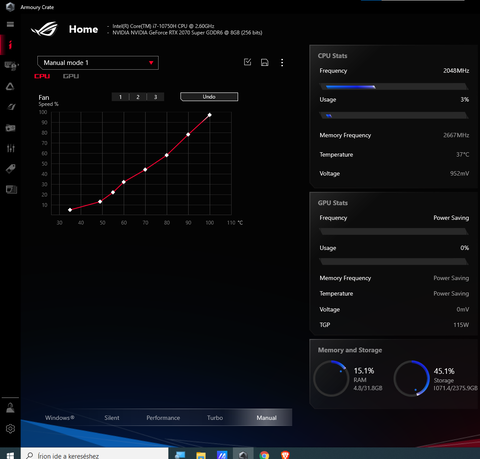Click the apply checkmark icon above the fan curve
The width and height of the screenshot is (480, 459).
point(247,62)
